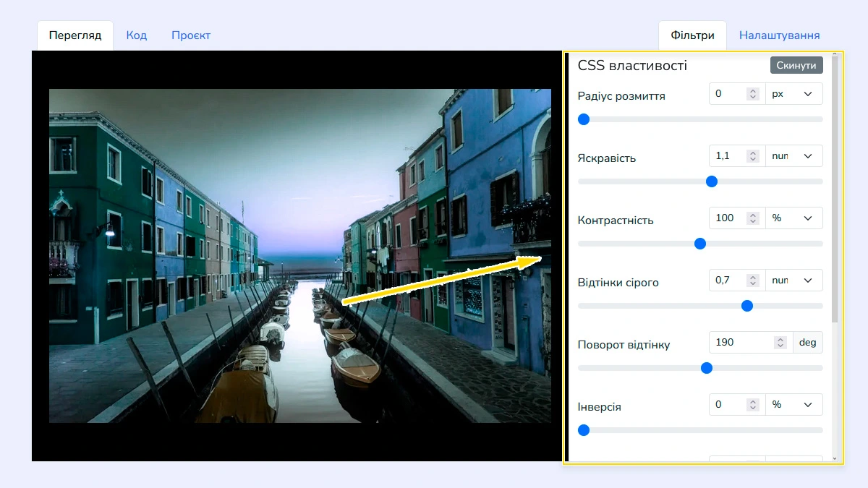Click the Поворот відтінку slider handle
The image size is (868, 488).
pyautogui.click(x=707, y=368)
